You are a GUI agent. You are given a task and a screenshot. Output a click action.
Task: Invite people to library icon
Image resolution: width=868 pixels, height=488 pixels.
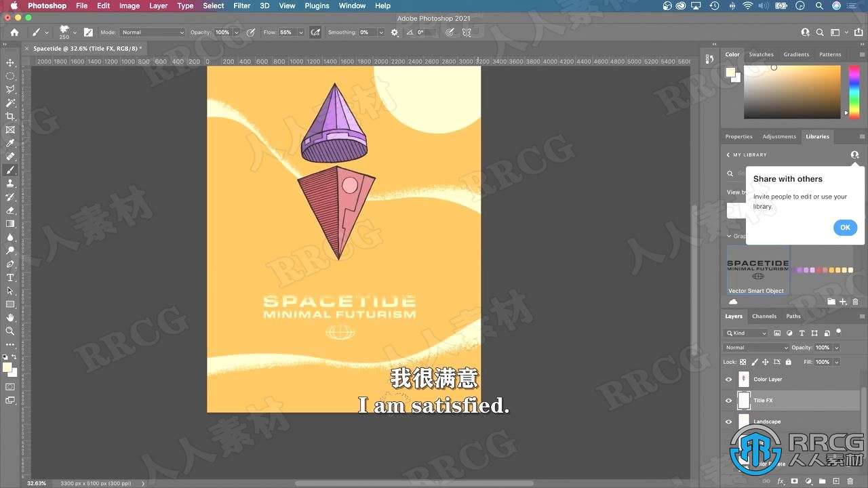click(854, 155)
